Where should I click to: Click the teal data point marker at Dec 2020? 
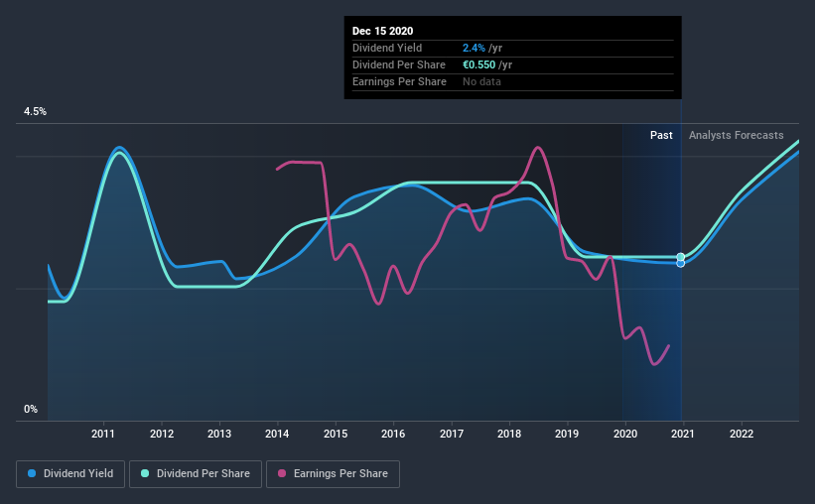[681, 257]
